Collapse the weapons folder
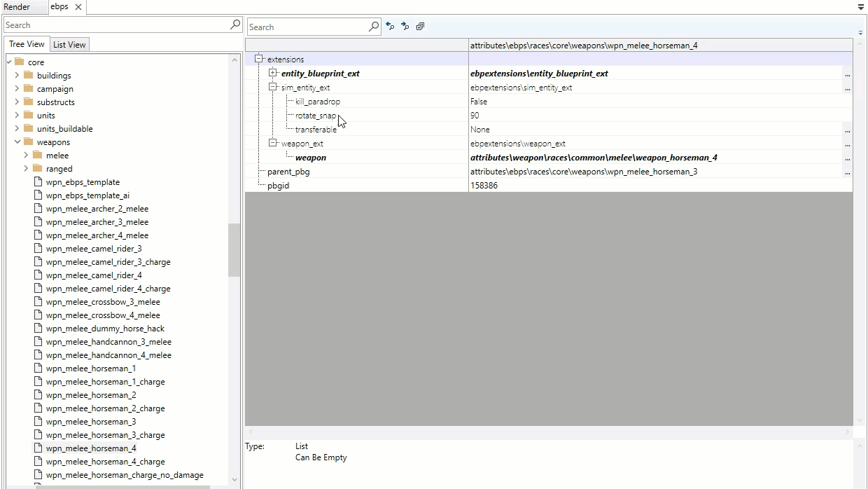The height and width of the screenshot is (489, 868). pyautogui.click(x=17, y=142)
